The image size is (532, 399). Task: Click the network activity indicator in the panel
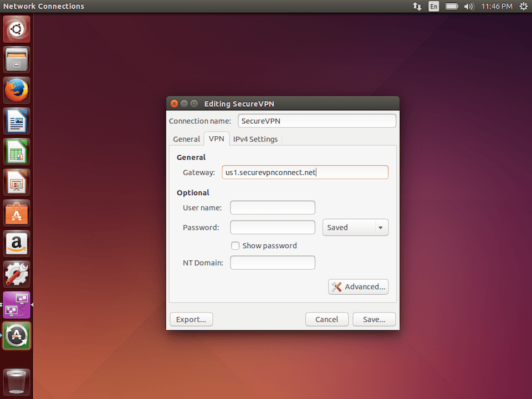tap(417, 6)
